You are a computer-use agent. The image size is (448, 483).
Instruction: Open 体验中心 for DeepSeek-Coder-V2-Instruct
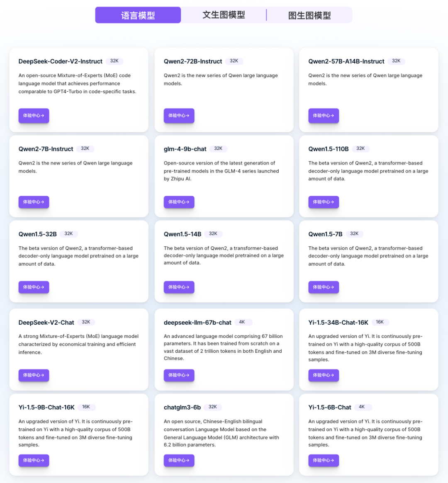coord(34,116)
